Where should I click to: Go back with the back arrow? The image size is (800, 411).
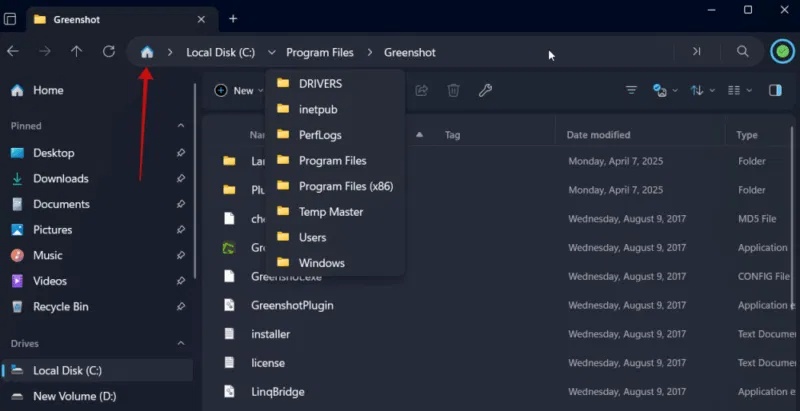click(13, 52)
